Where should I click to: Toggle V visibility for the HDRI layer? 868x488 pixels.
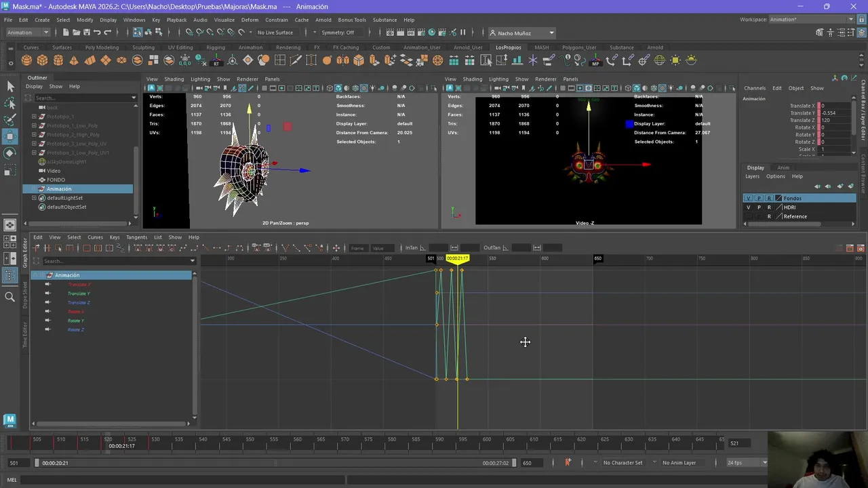tap(749, 207)
